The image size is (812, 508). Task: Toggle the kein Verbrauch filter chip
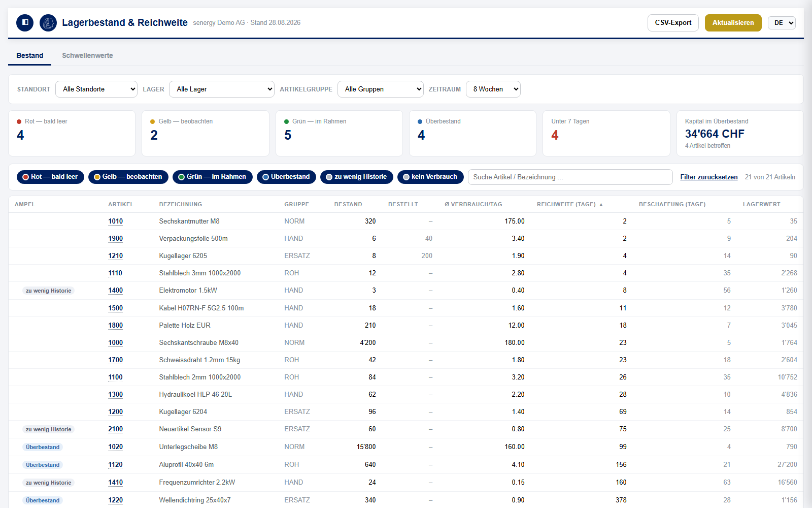point(430,177)
